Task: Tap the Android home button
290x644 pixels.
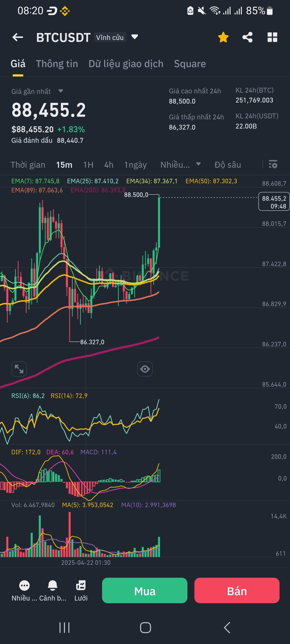Action: click(145, 628)
